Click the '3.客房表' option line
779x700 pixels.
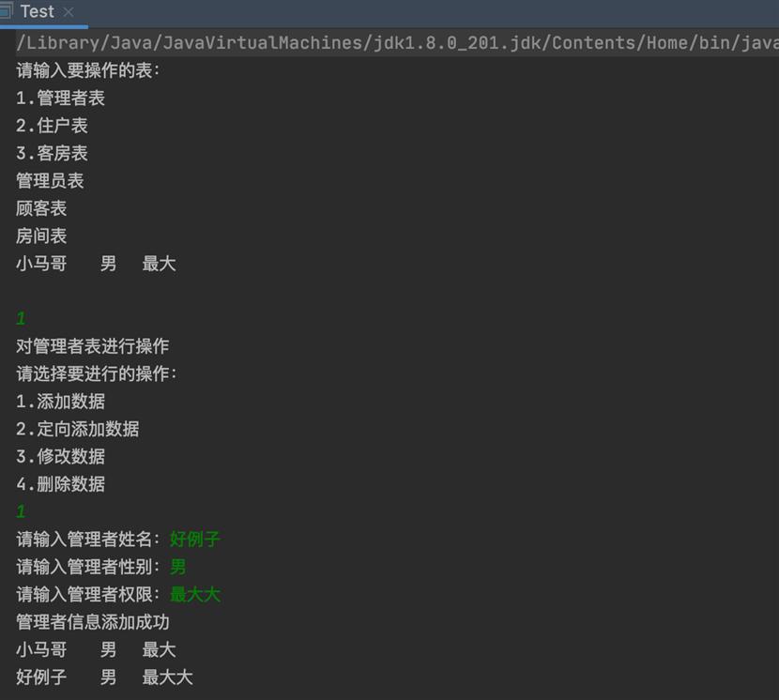(x=52, y=153)
